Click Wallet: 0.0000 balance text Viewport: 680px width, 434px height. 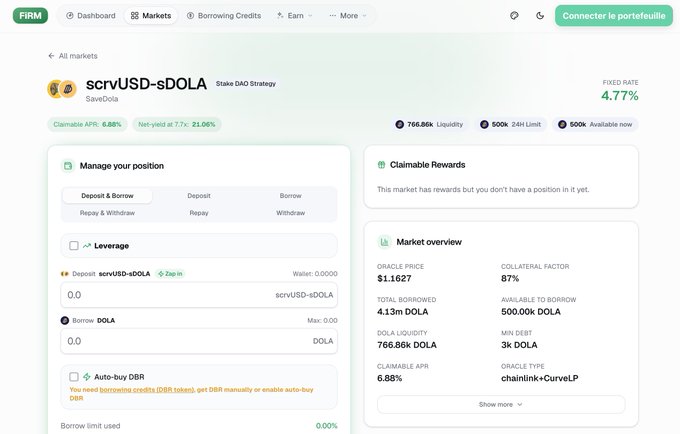[x=315, y=274]
